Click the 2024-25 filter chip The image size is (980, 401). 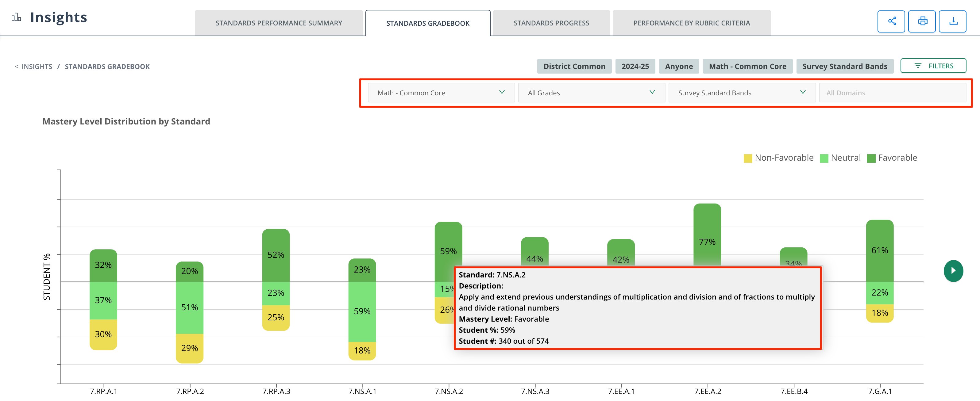pos(635,66)
